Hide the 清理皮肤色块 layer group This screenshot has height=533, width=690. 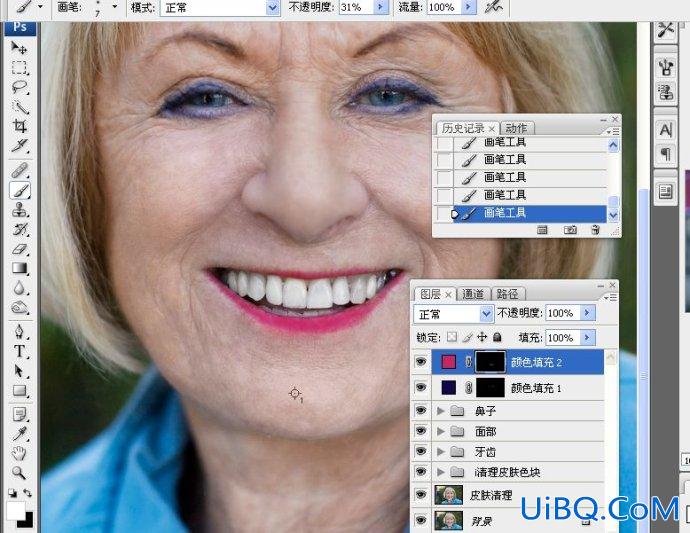tap(421, 471)
